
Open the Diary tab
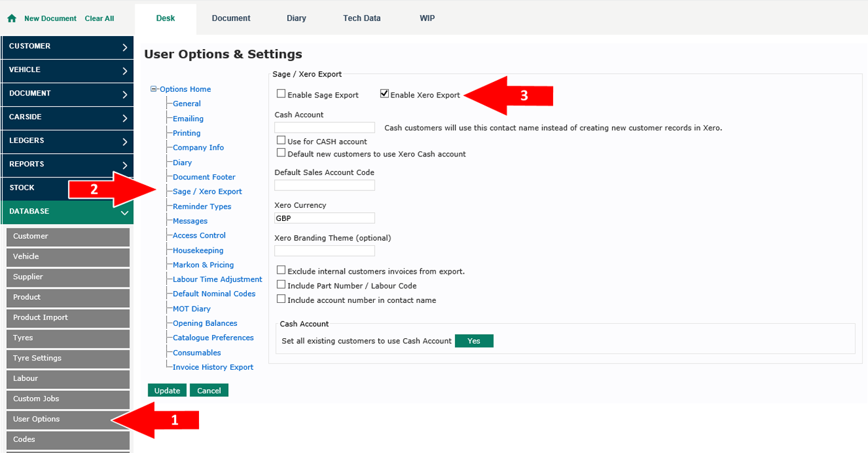[296, 19]
